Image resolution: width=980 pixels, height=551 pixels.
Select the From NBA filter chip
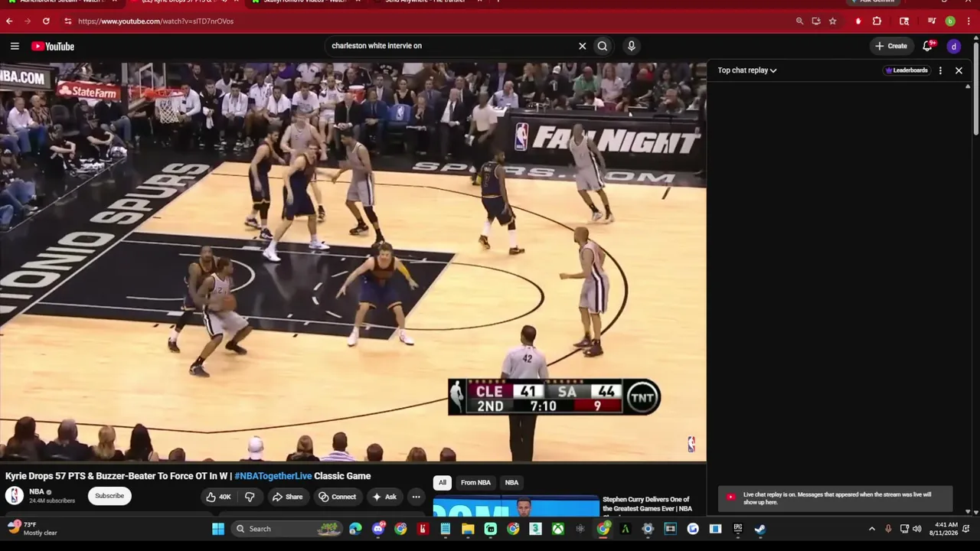(x=475, y=483)
